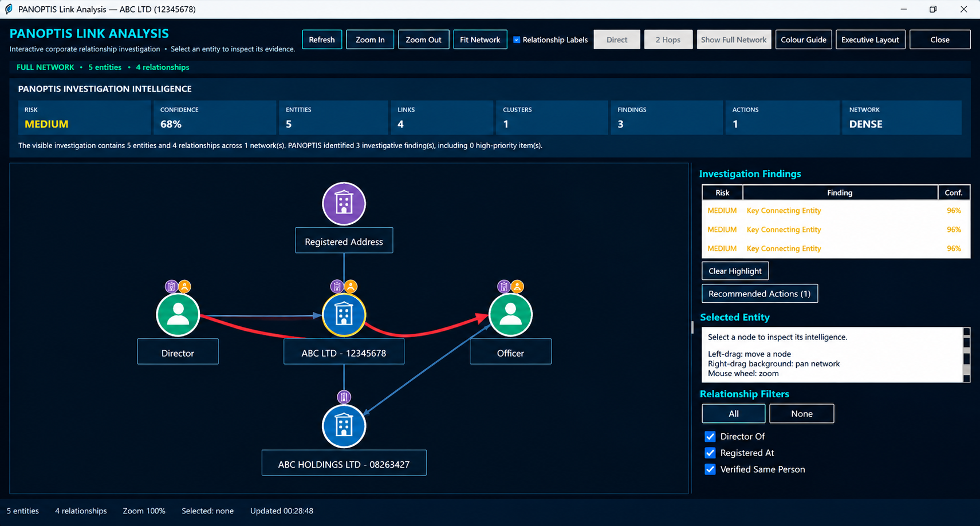This screenshot has height=526, width=980.
Task: Select All relationship filters
Action: pos(734,413)
